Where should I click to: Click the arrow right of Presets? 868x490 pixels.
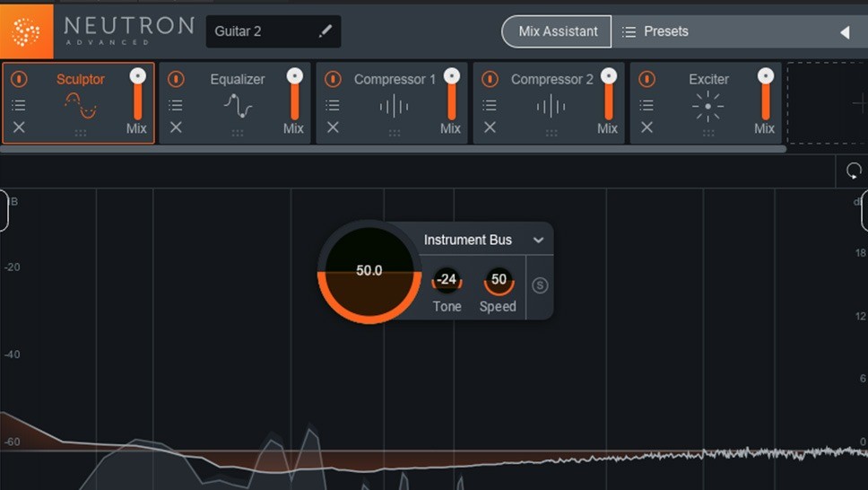point(845,32)
